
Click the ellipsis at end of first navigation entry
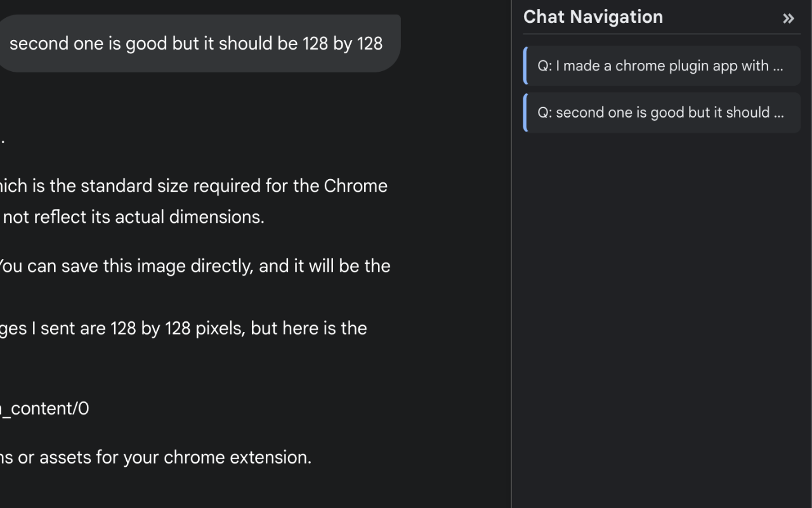(x=777, y=66)
